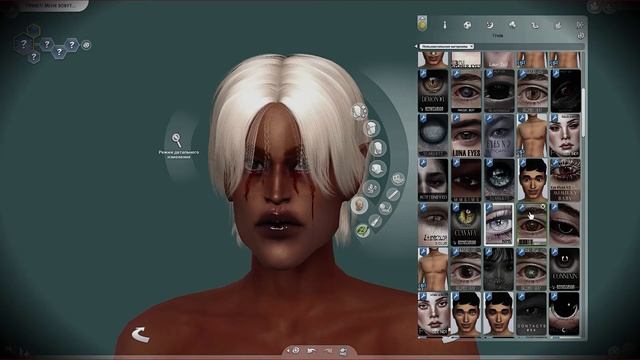Image resolution: width=640 pixels, height=360 pixels.
Task: Select the male face thumbnail in third row
Action: [x=532, y=180]
